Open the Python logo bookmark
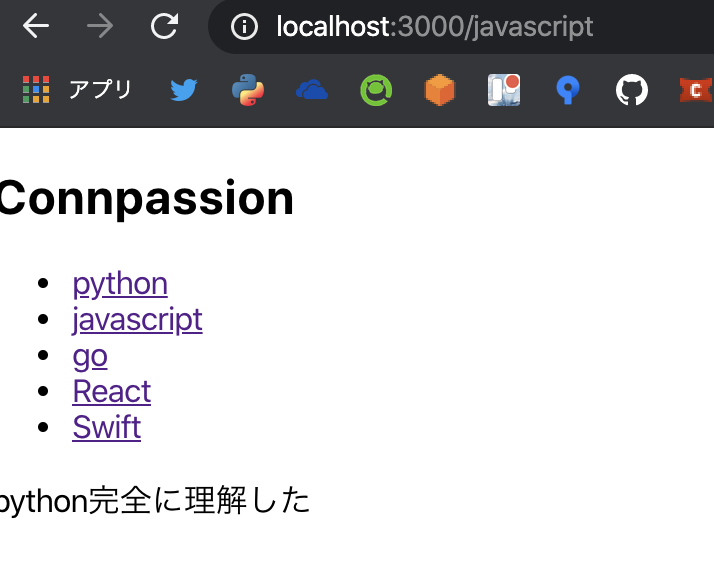The width and height of the screenshot is (714, 580). pos(248,90)
